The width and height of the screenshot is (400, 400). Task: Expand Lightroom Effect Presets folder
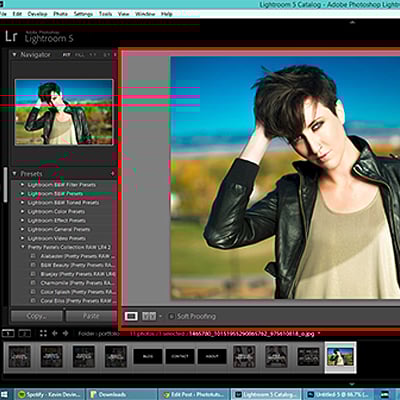click(23, 220)
